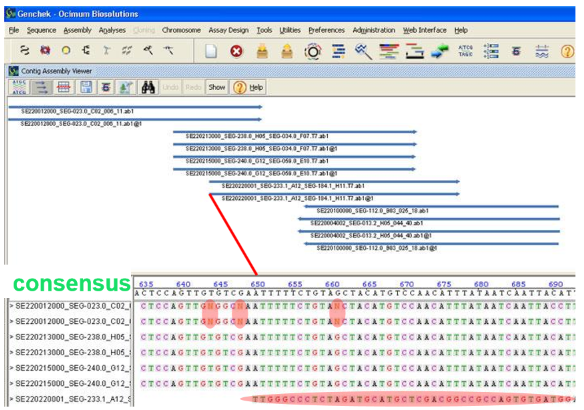The image size is (584, 410).
Task: Click position 690 on the alignment ruler
Action: [556, 284]
